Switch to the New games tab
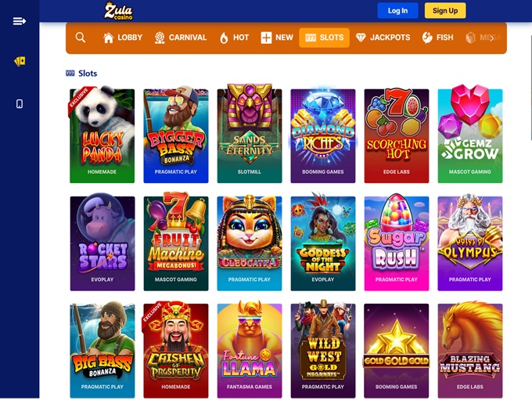The width and height of the screenshot is (532, 400). (276, 38)
